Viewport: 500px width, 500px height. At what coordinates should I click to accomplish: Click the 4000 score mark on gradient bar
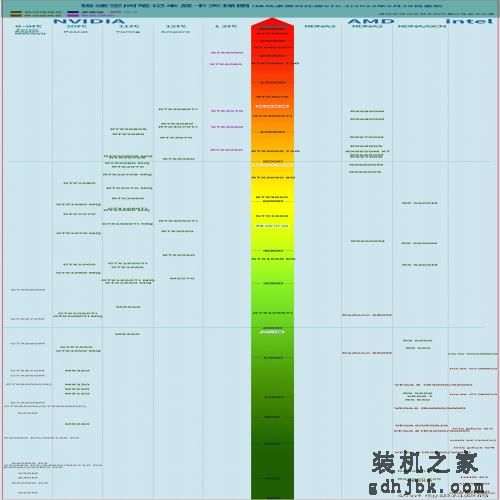273,251
